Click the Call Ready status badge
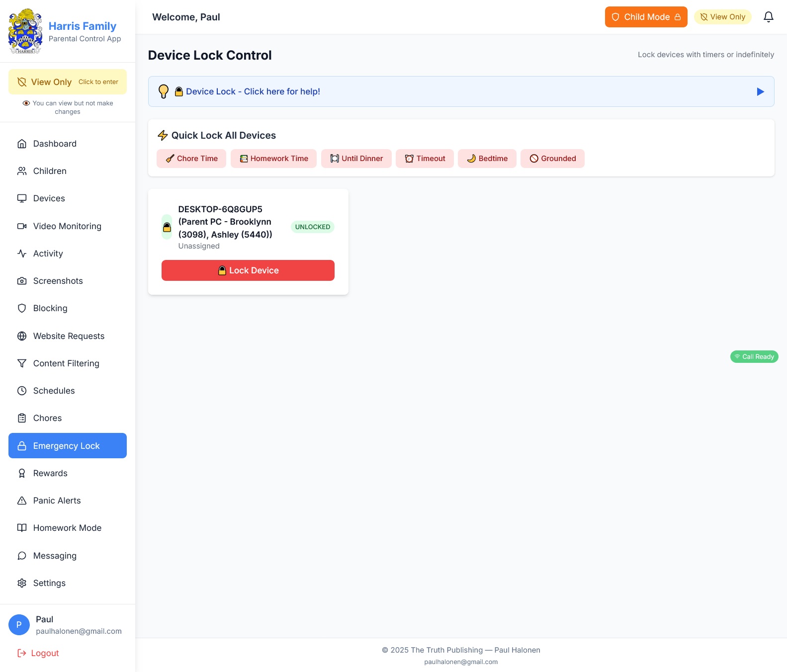Image resolution: width=787 pixels, height=672 pixels. tap(754, 357)
